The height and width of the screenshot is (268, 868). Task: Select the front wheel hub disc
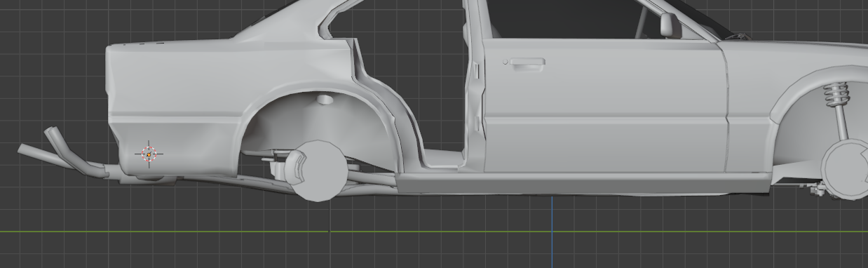coord(846,168)
